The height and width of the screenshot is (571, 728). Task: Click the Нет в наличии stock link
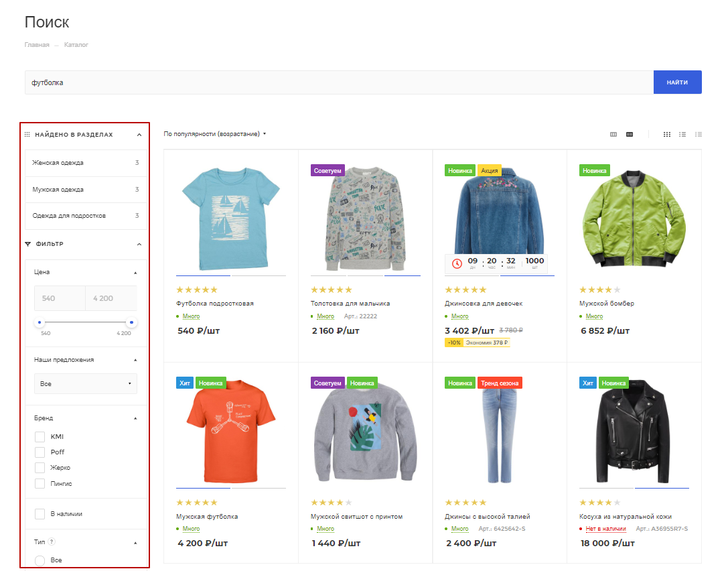click(605, 529)
